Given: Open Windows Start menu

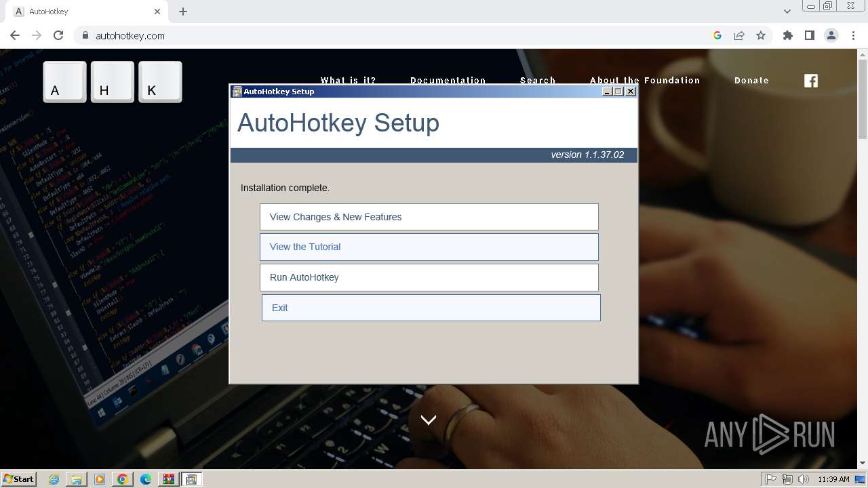Looking at the screenshot, I should [x=18, y=479].
